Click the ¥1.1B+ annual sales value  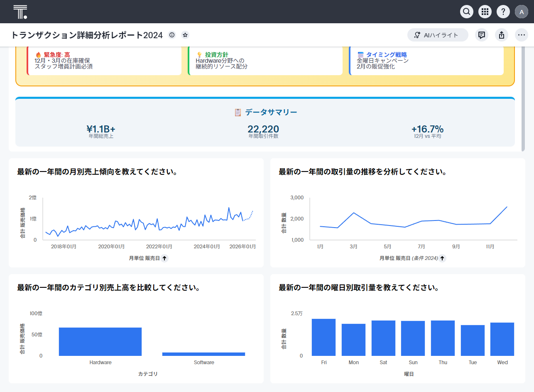pos(101,129)
